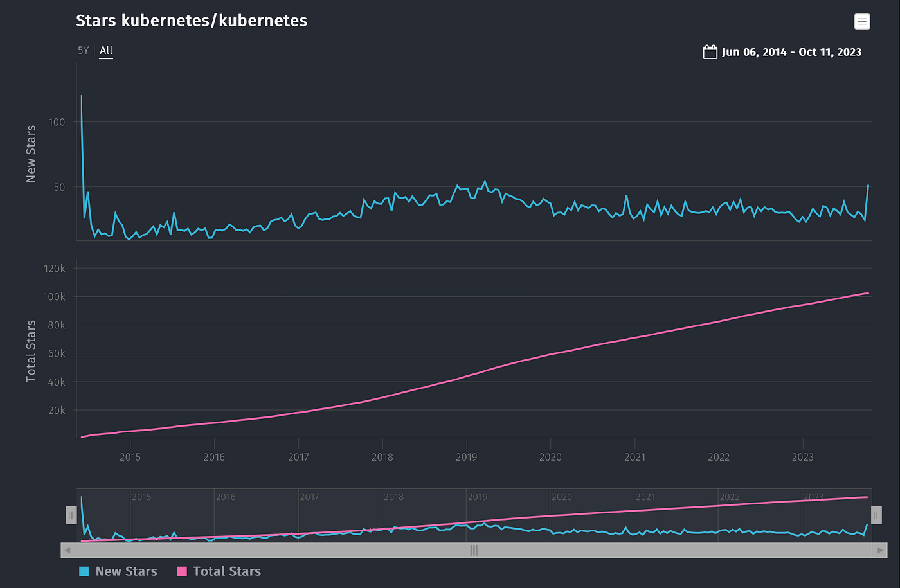Click the 80k y-axis tick

(x=57, y=325)
